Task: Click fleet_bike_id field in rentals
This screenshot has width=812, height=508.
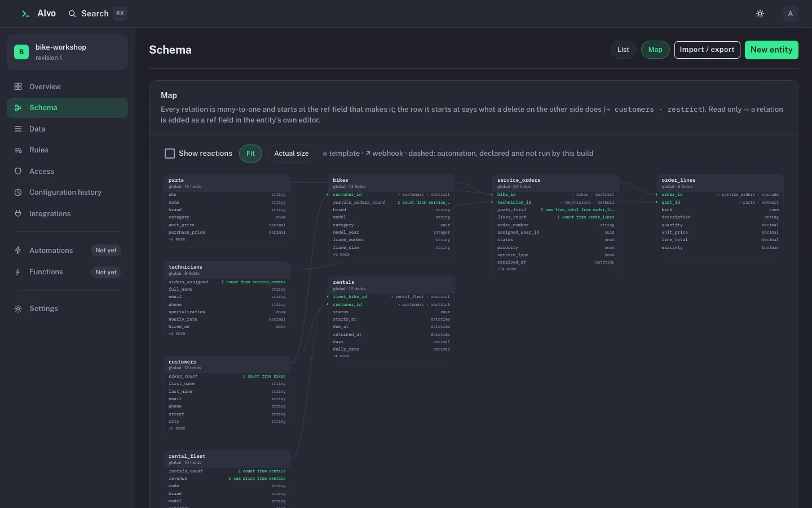Action: tap(391, 297)
